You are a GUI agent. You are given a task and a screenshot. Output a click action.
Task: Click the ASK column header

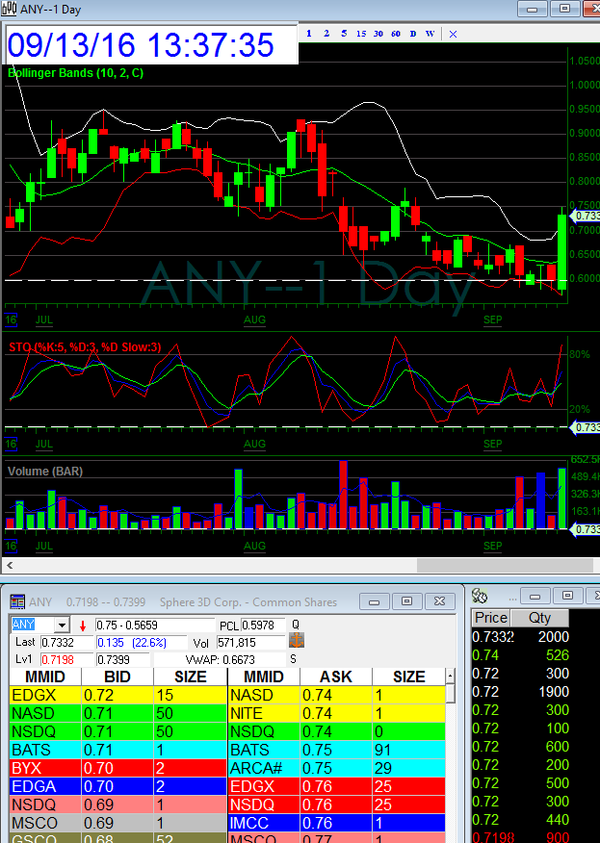click(335, 677)
